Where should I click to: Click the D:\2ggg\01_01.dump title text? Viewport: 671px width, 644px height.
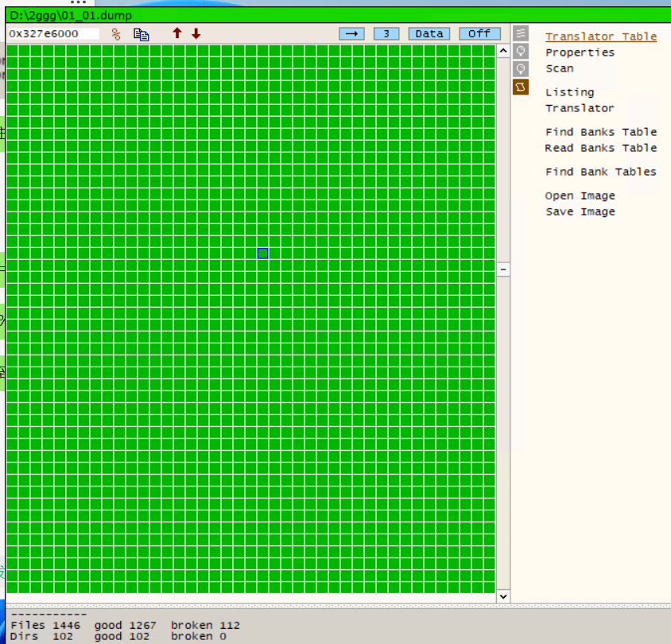pos(71,15)
